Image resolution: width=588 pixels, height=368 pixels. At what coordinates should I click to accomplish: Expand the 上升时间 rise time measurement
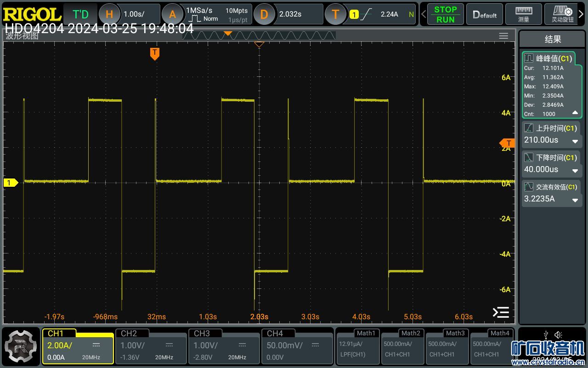[575, 141]
